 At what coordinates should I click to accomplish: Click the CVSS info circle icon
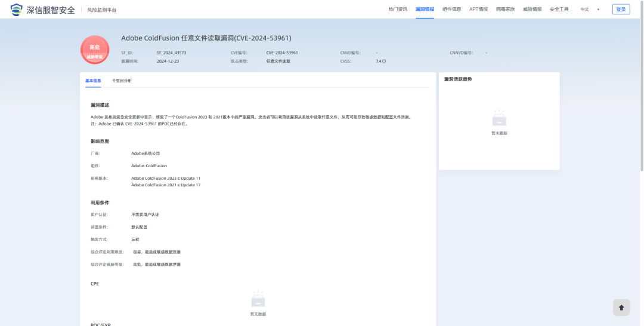(x=384, y=61)
